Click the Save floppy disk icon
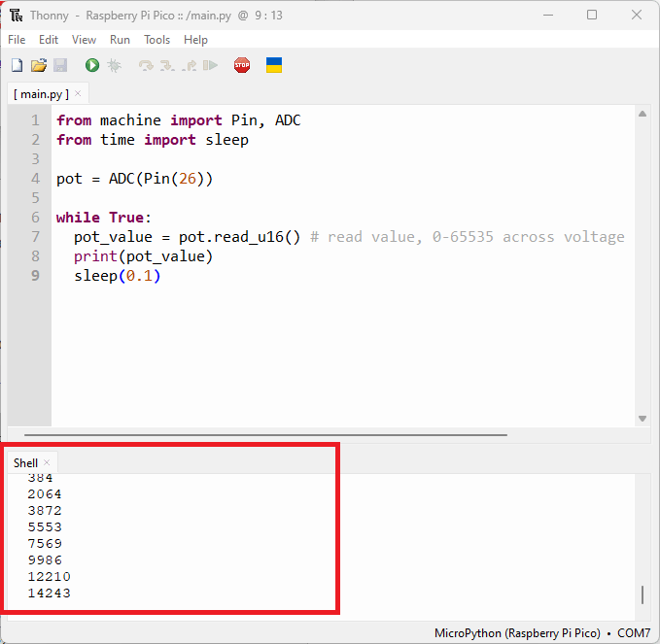Viewport: 660px width, 644px height. (59, 65)
